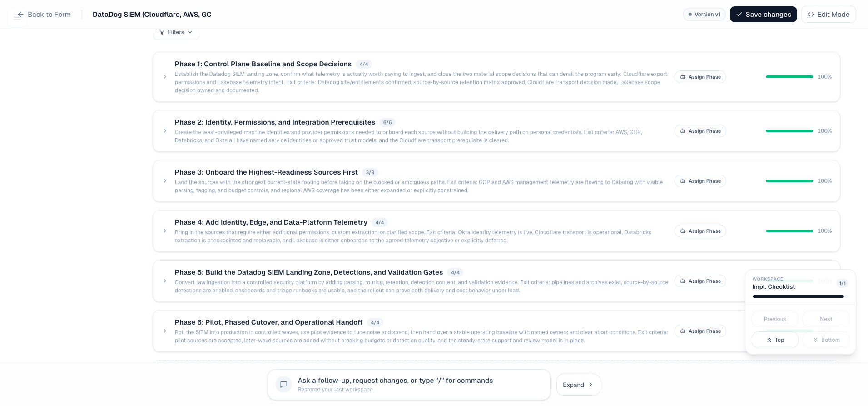
Task: Click Assign Phase for Phase 5
Action: coord(700,281)
